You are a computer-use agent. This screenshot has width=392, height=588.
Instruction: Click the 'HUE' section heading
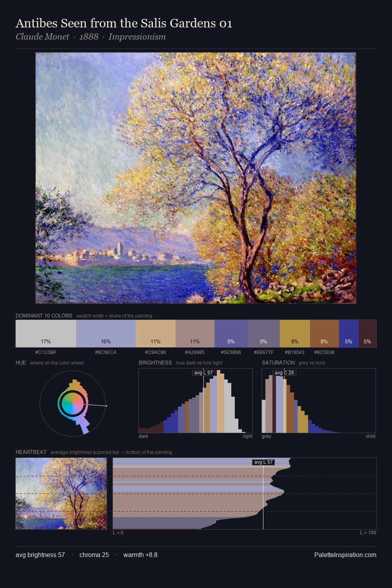pyautogui.click(x=21, y=363)
